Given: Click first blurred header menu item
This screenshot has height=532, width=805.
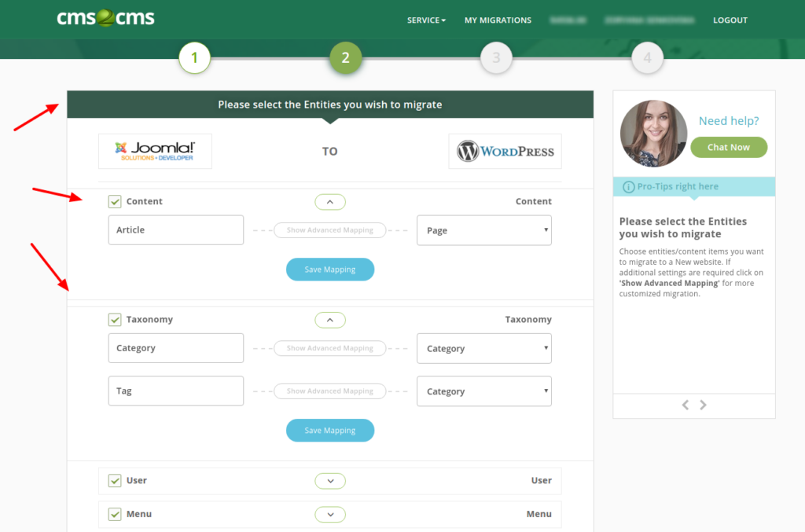Looking at the screenshot, I should 568,20.
